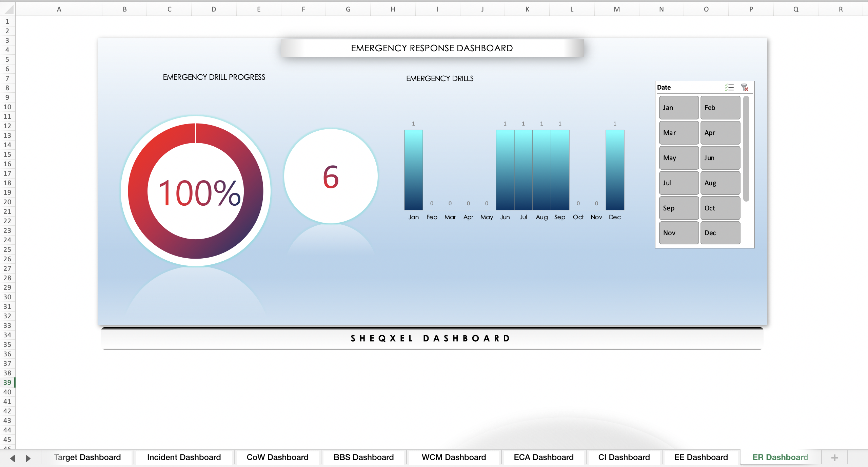
Task: Click the Date slicer scrollbar
Action: [746, 146]
